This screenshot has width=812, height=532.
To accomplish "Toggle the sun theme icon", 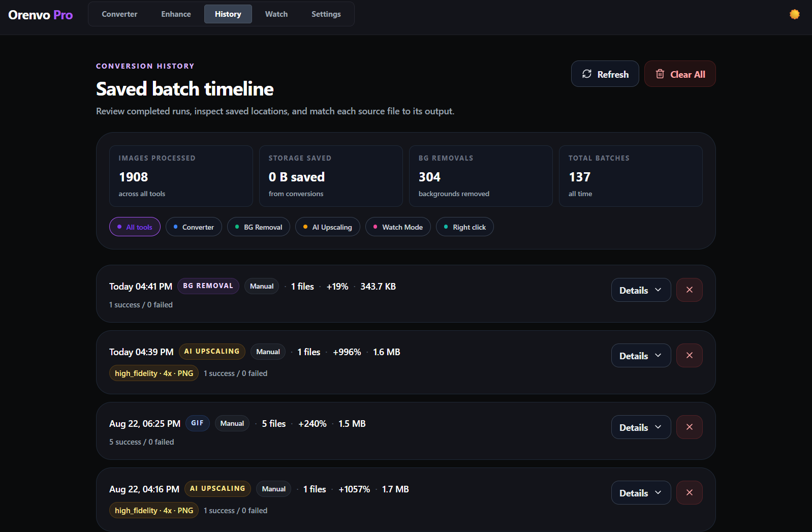I will point(795,14).
